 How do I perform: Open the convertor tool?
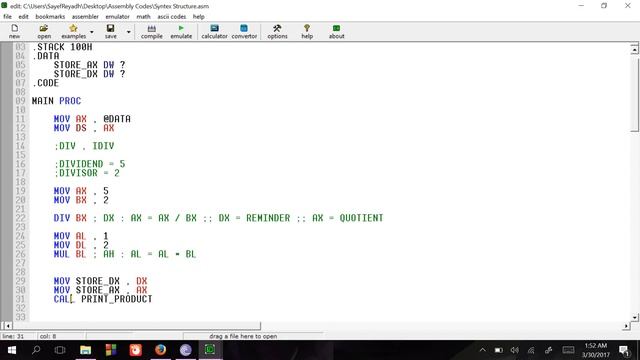[x=244, y=31]
